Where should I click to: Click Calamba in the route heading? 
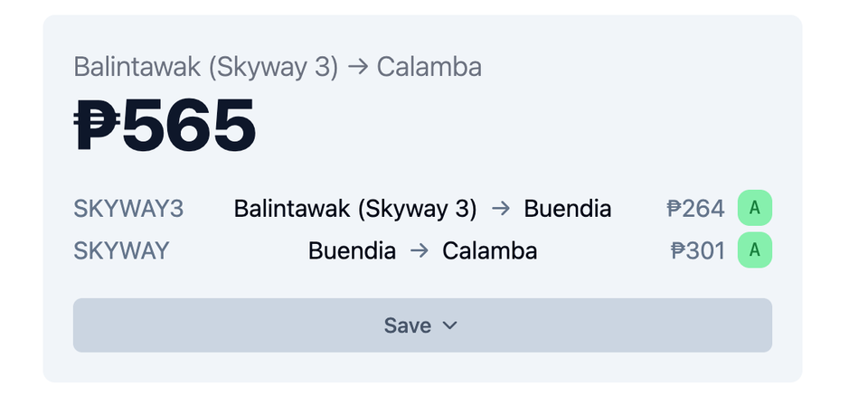(x=429, y=68)
